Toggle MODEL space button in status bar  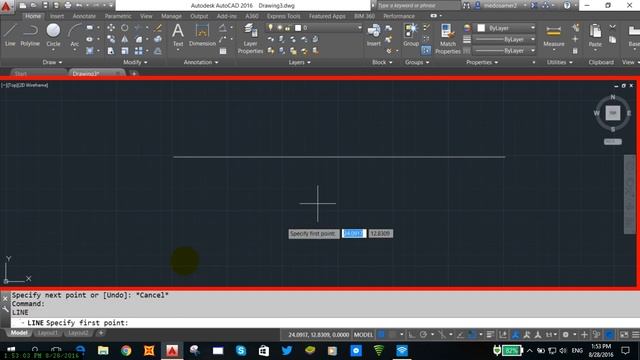click(363, 335)
